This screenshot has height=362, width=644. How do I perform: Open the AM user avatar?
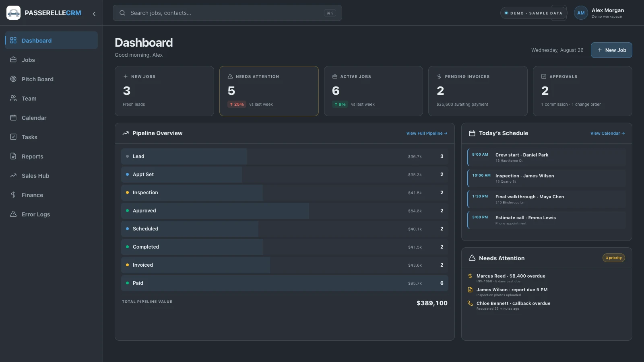click(x=581, y=13)
